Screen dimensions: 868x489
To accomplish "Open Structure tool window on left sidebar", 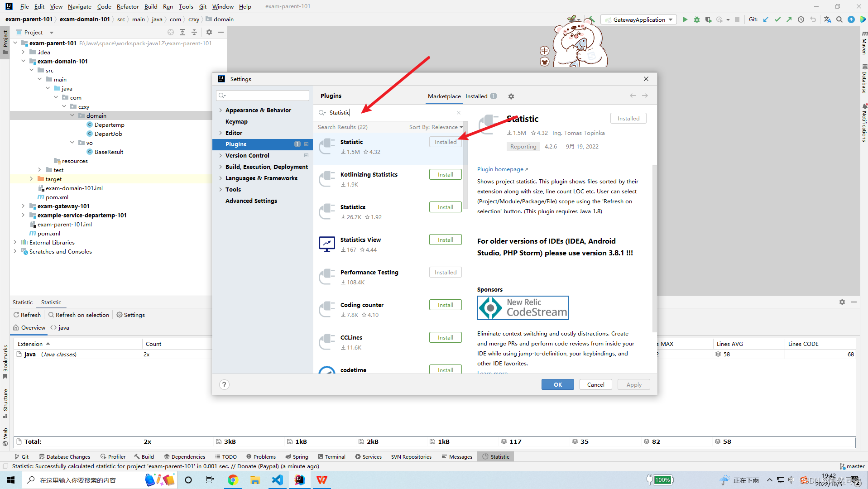I will (x=5, y=403).
